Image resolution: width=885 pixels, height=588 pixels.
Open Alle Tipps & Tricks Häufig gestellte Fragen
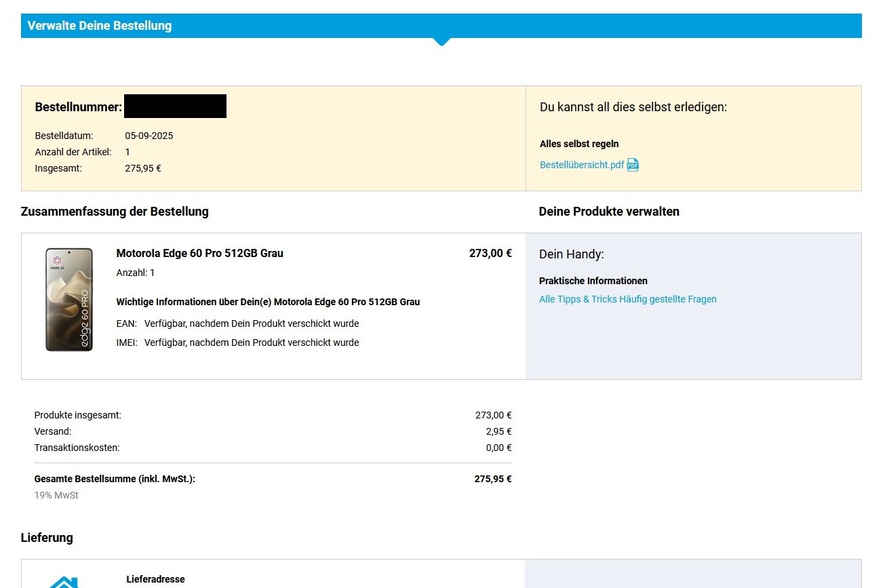[x=628, y=299]
